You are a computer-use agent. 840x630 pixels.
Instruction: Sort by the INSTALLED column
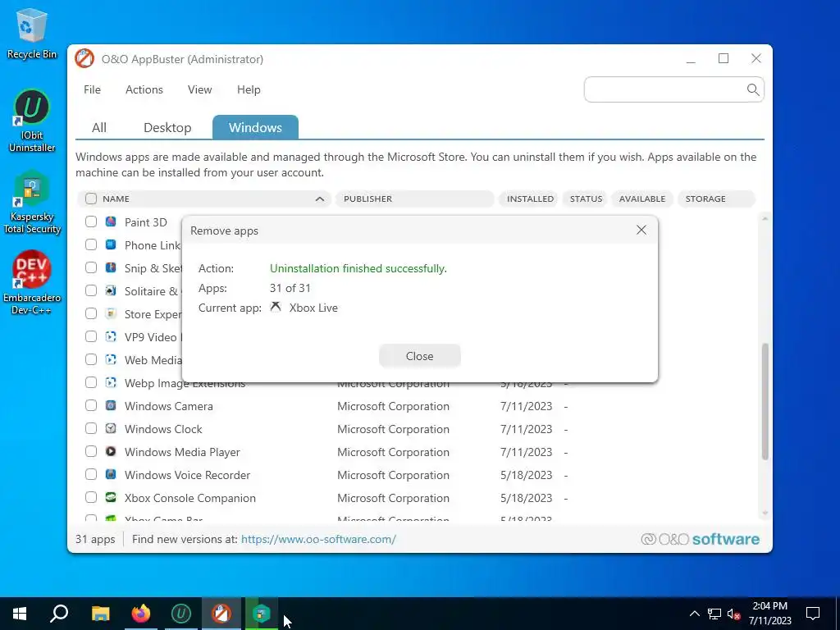(x=530, y=199)
